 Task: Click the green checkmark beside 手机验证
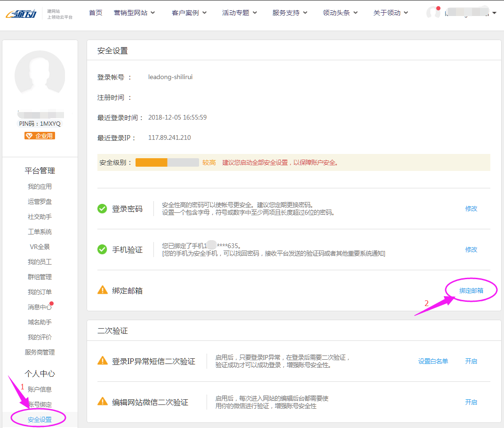[x=102, y=250]
